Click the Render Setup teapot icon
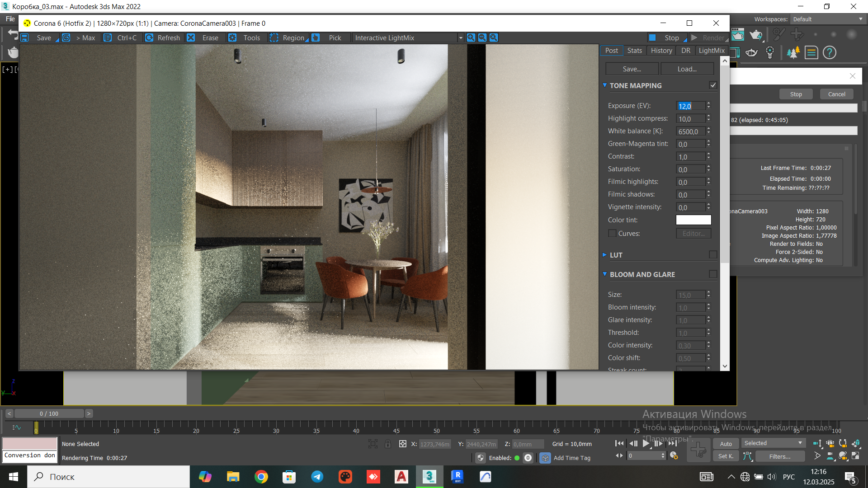 738,35
